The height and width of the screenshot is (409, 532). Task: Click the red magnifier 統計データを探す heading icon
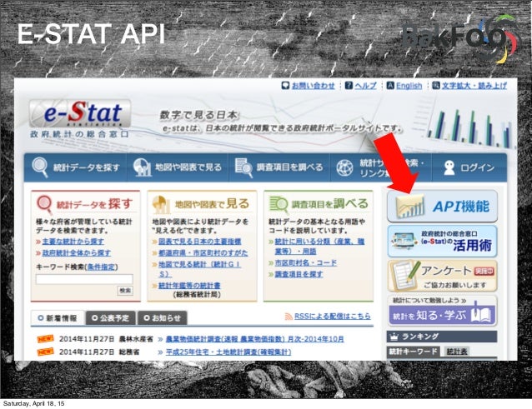click(44, 204)
